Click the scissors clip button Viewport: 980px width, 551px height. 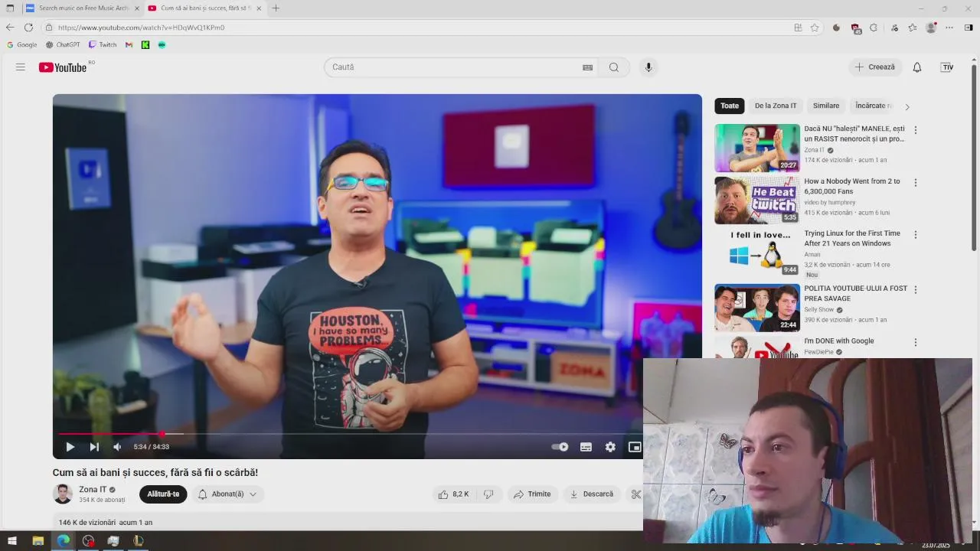point(635,494)
